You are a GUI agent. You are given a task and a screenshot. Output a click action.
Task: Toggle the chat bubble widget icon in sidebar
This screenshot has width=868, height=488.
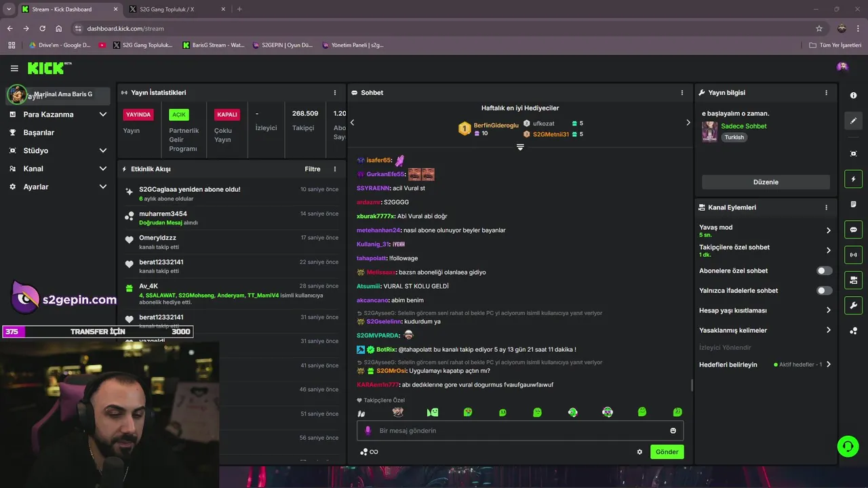point(853,230)
